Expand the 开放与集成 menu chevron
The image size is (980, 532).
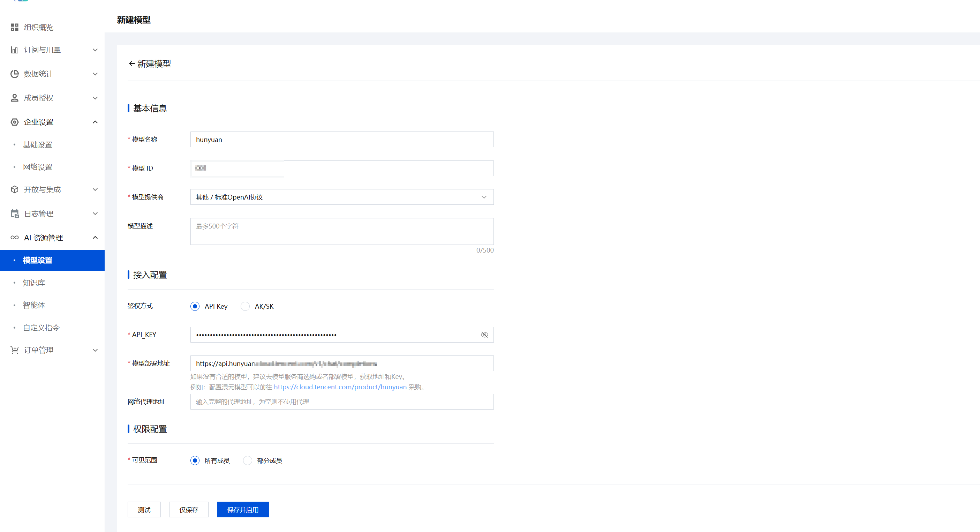pos(95,189)
